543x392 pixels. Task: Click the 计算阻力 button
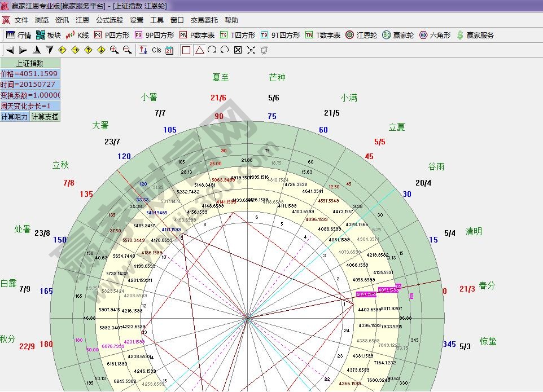tap(15, 117)
